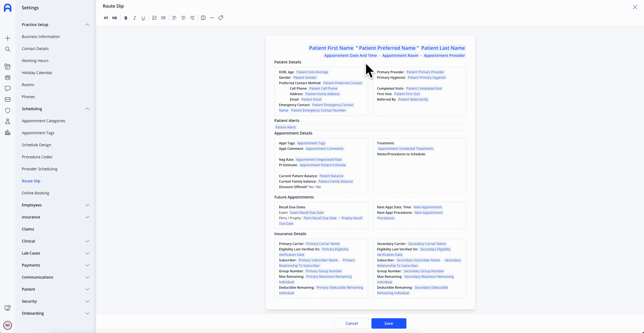The height and width of the screenshot is (333, 644).
Task: Toggle underline formatting
Action: (x=143, y=18)
